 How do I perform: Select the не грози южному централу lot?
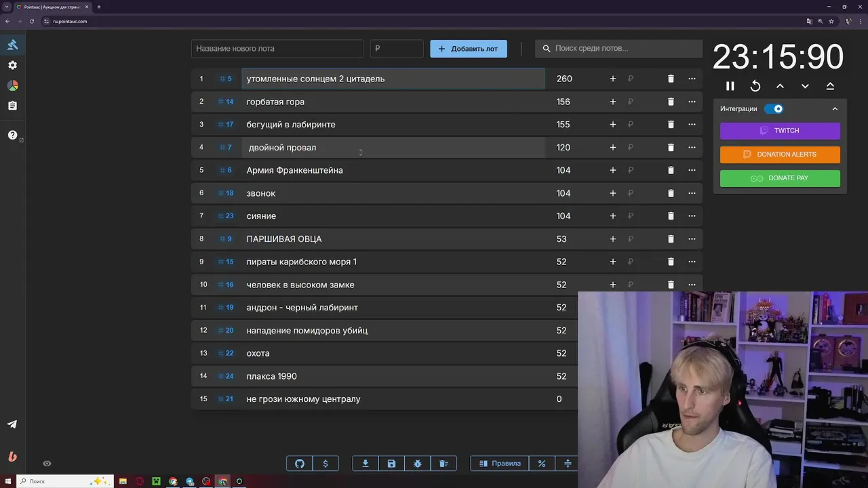click(304, 399)
